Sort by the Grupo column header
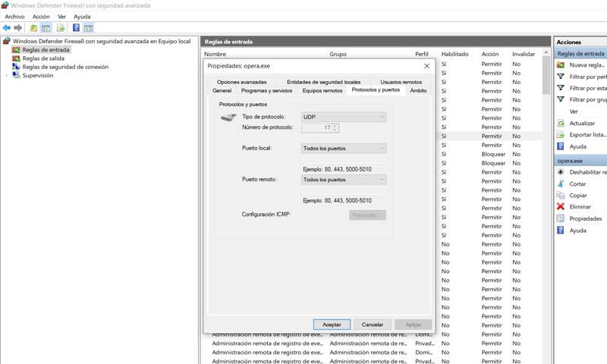This screenshot has height=364, width=607. point(338,54)
